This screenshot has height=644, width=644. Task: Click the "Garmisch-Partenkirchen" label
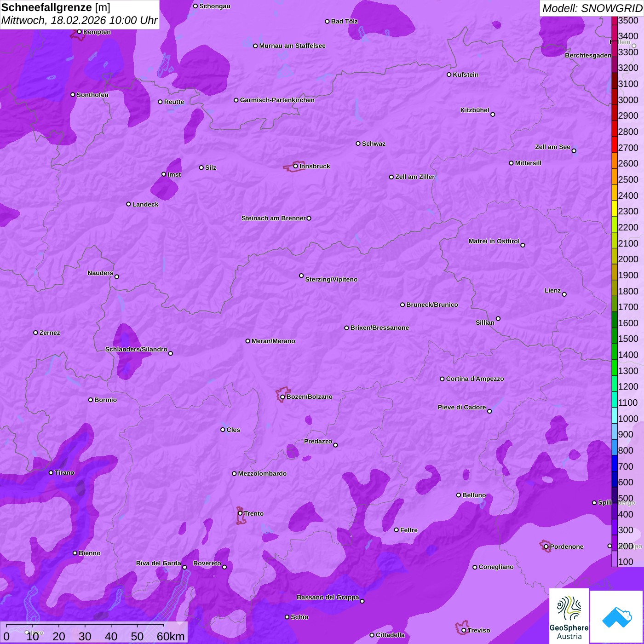click(x=277, y=100)
